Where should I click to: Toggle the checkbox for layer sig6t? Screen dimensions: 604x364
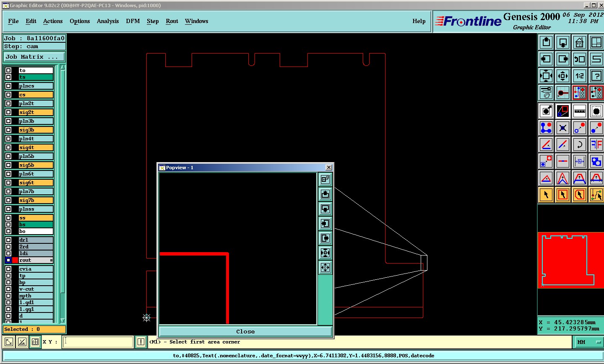[x=8, y=183]
